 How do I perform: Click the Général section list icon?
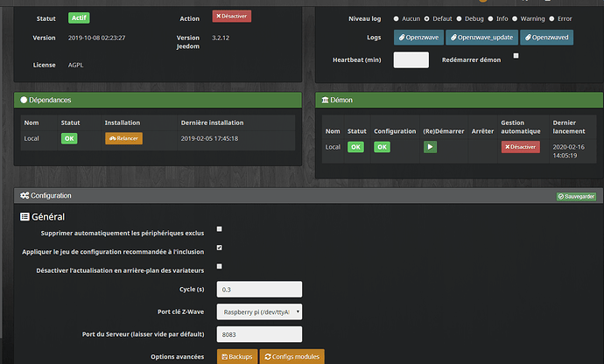(x=25, y=217)
